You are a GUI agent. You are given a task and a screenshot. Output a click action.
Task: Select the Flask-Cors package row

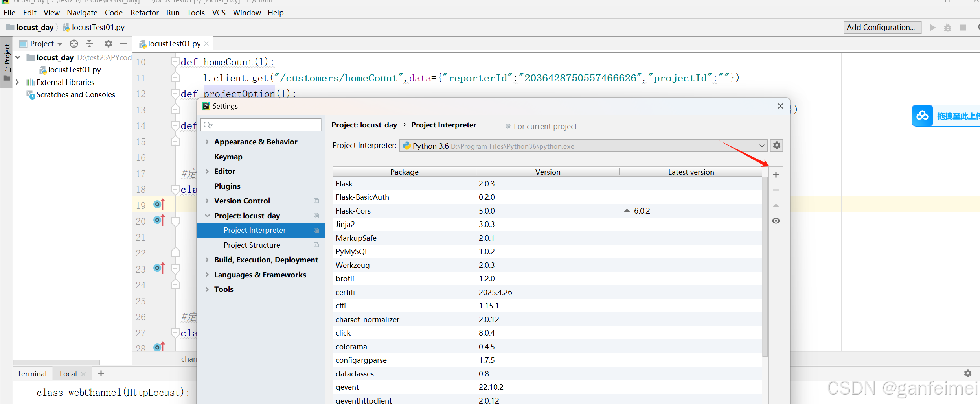click(547, 211)
